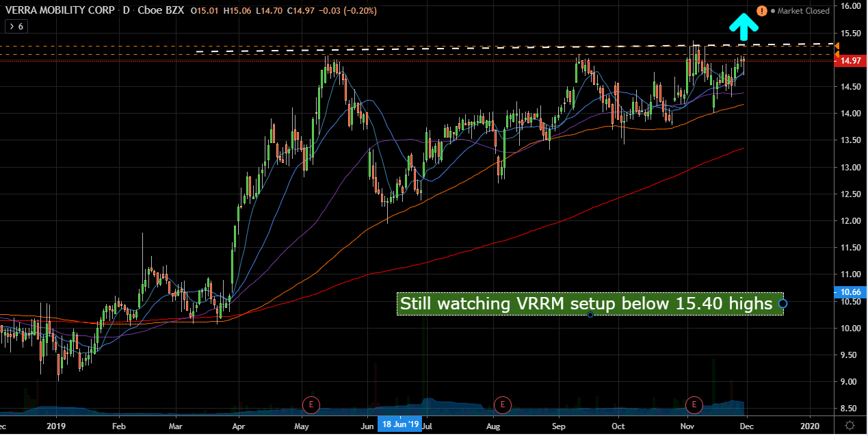Click the red 14.97 last price label

click(851, 61)
